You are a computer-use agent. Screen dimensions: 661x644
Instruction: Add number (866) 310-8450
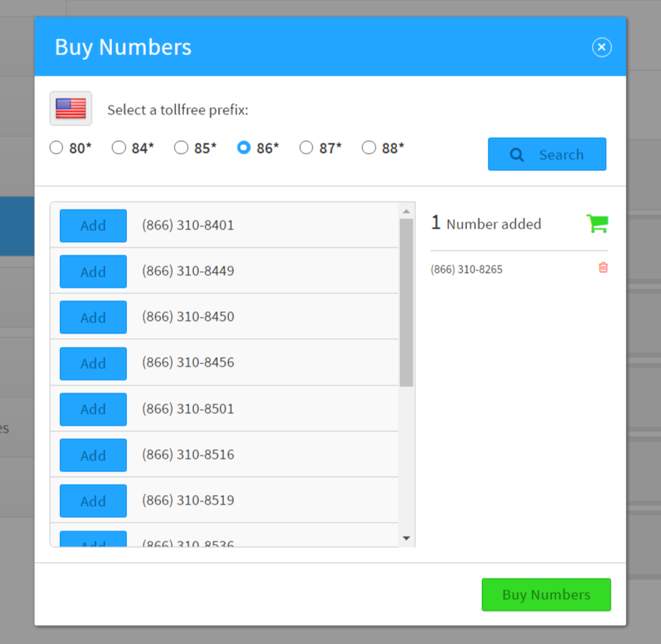pyautogui.click(x=93, y=317)
